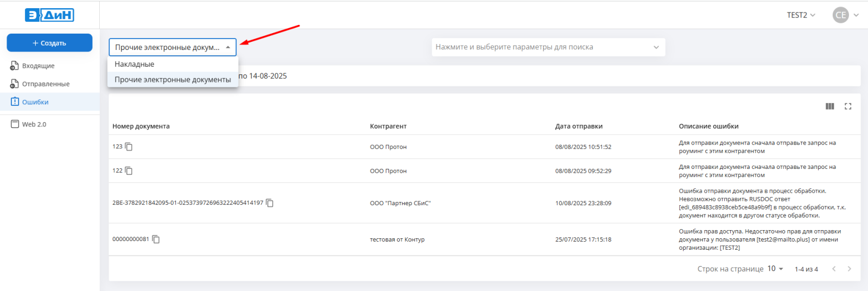This screenshot has height=291, width=868.
Task: Click the Описание ошибки column header
Action: tap(709, 126)
